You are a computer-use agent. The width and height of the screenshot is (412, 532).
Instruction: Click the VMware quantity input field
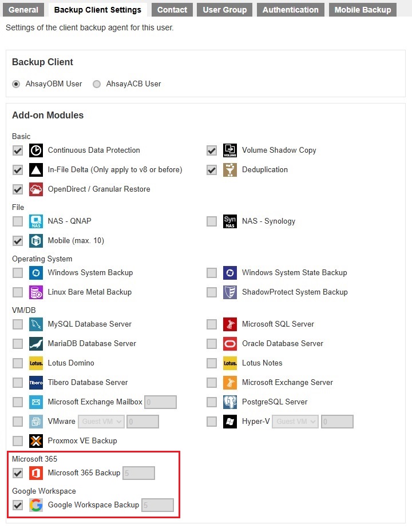pyautogui.click(x=143, y=422)
